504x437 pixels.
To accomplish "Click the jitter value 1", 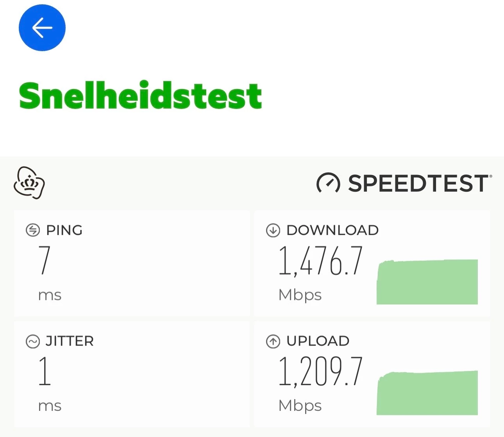I will [x=45, y=371].
